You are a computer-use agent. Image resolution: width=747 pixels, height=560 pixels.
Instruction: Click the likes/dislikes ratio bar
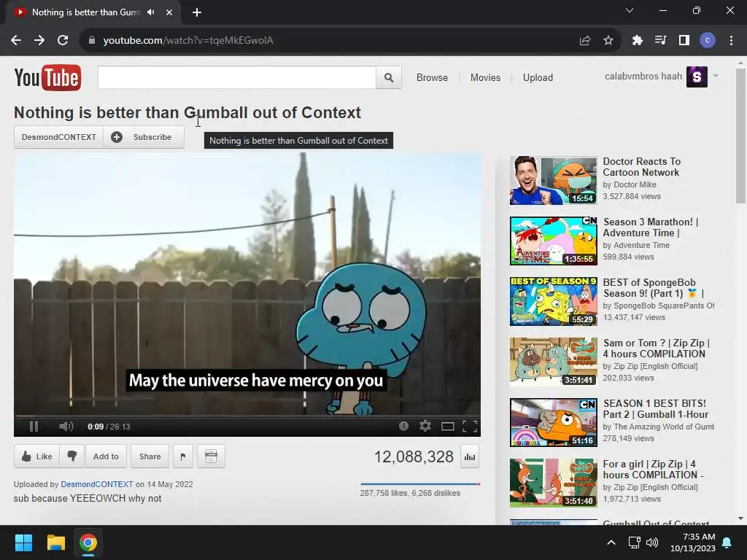(x=420, y=484)
